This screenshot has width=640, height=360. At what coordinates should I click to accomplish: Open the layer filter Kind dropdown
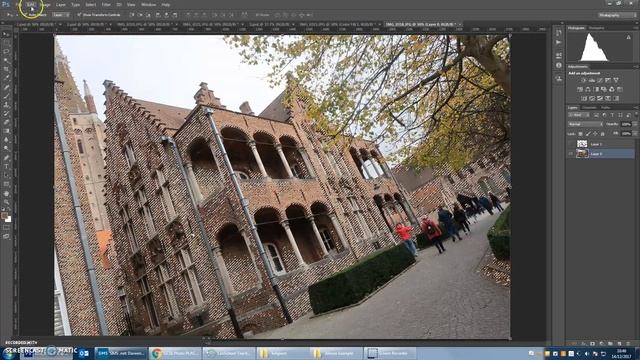[578, 116]
